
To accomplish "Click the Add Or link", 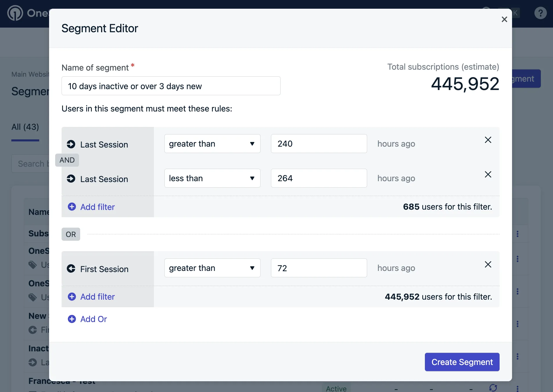I will click(87, 319).
